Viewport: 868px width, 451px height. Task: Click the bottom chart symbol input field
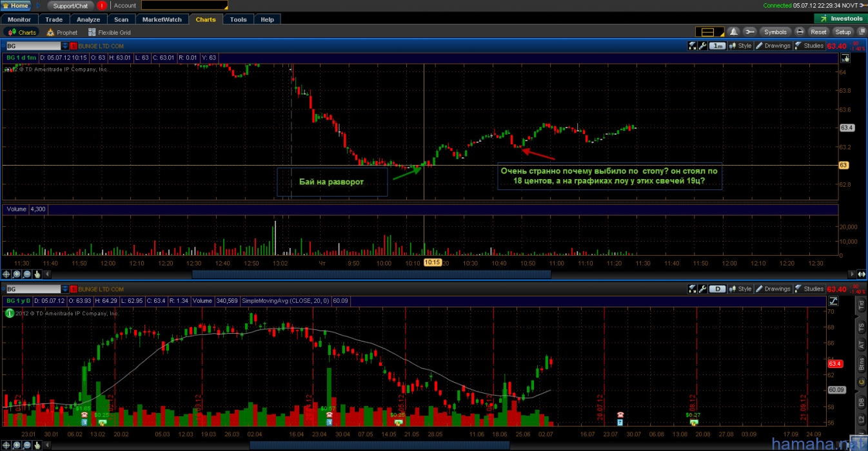pyautogui.click(x=34, y=289)
